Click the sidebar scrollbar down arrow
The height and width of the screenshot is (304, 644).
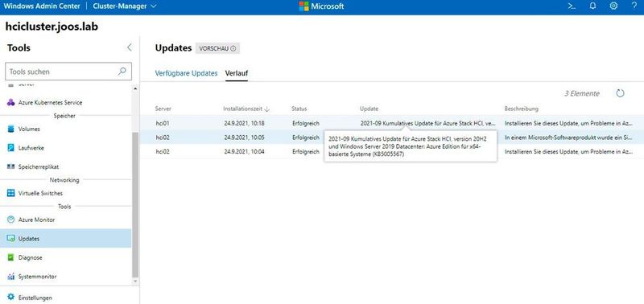(x=136, y=281)
